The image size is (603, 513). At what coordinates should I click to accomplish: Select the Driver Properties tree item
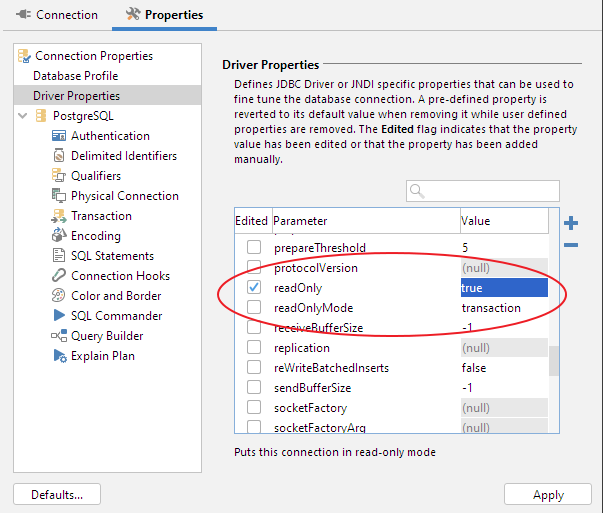[x=76, y=96]
